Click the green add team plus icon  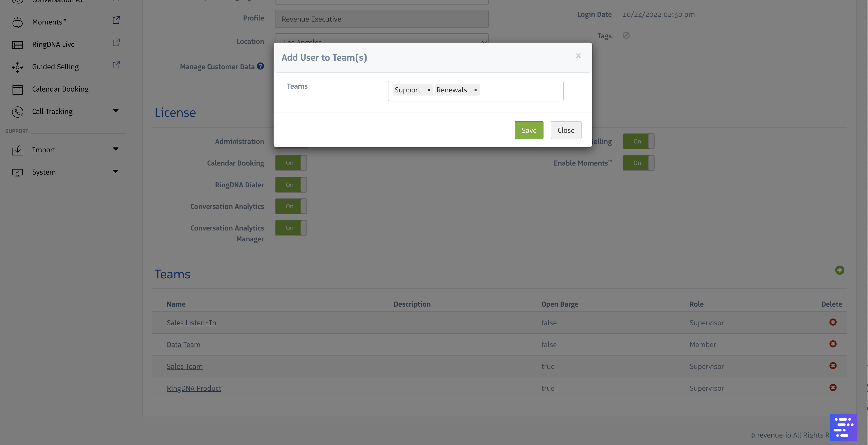[x=839, y=270]
